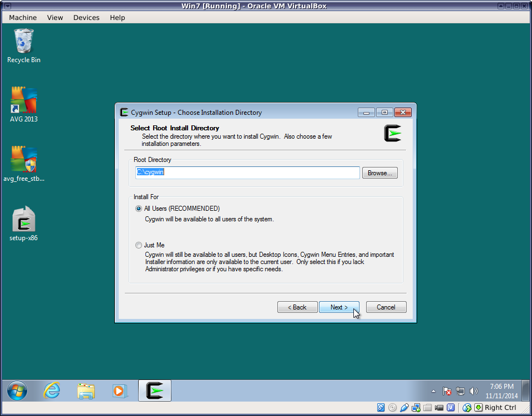The image size is (532, 416).
Task: Click the Show desktop strip
Action: click(525, 390)
